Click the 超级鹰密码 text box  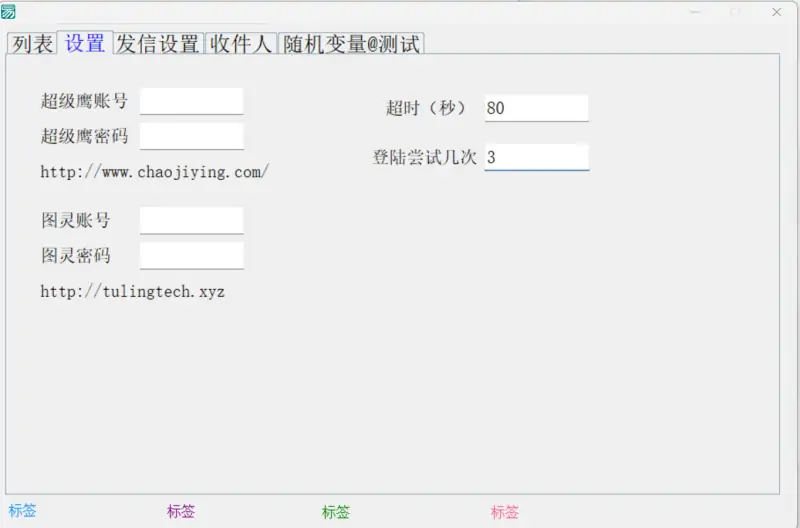tap(191, 136)
